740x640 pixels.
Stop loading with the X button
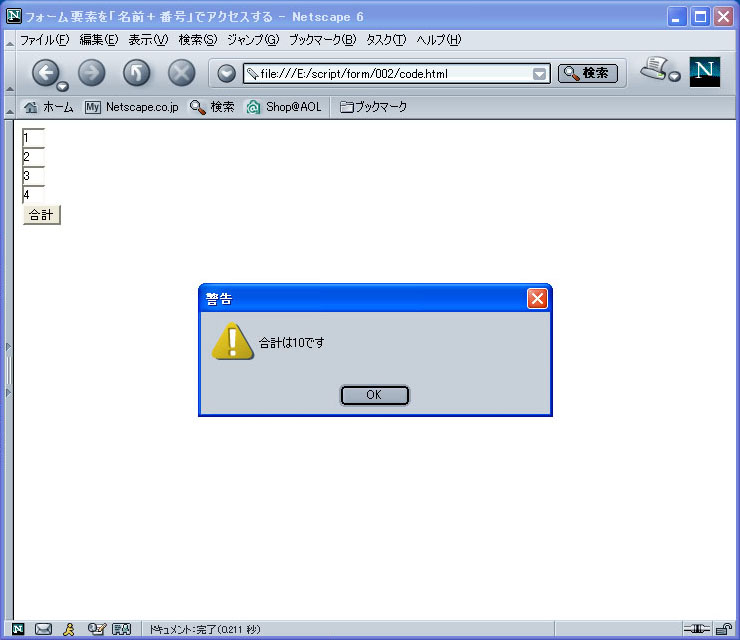pos(182,73)
